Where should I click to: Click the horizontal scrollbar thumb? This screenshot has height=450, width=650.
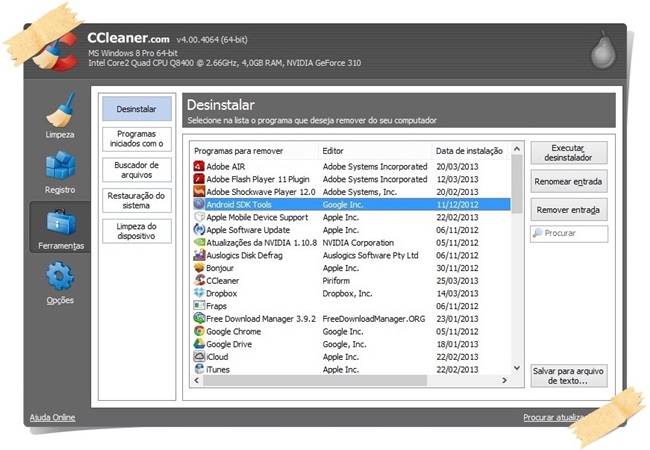point(315,380)
